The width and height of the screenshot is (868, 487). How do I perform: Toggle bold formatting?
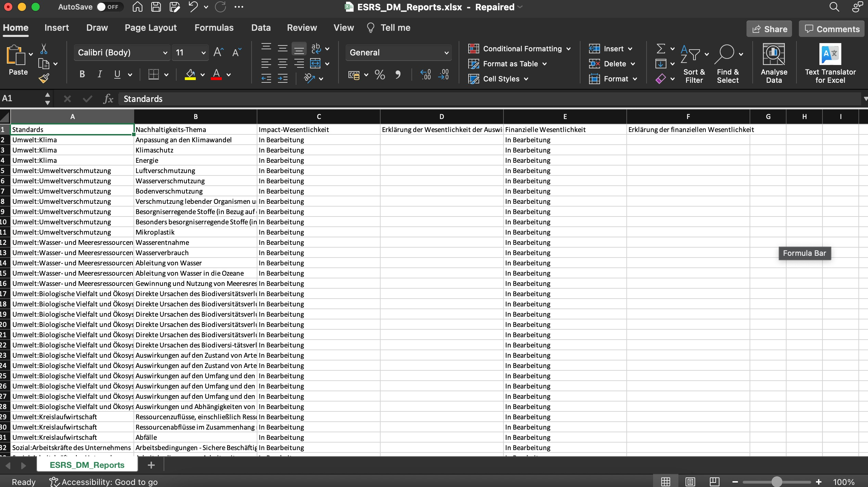[82, 74]
